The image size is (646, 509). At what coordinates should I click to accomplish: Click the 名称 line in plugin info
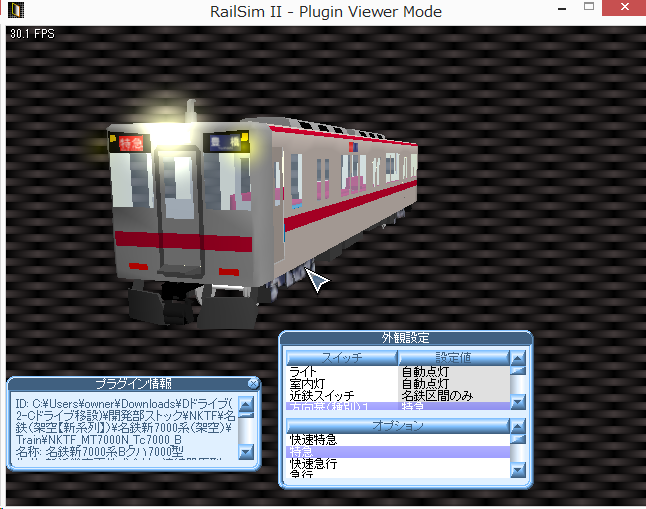click(99, 452)
